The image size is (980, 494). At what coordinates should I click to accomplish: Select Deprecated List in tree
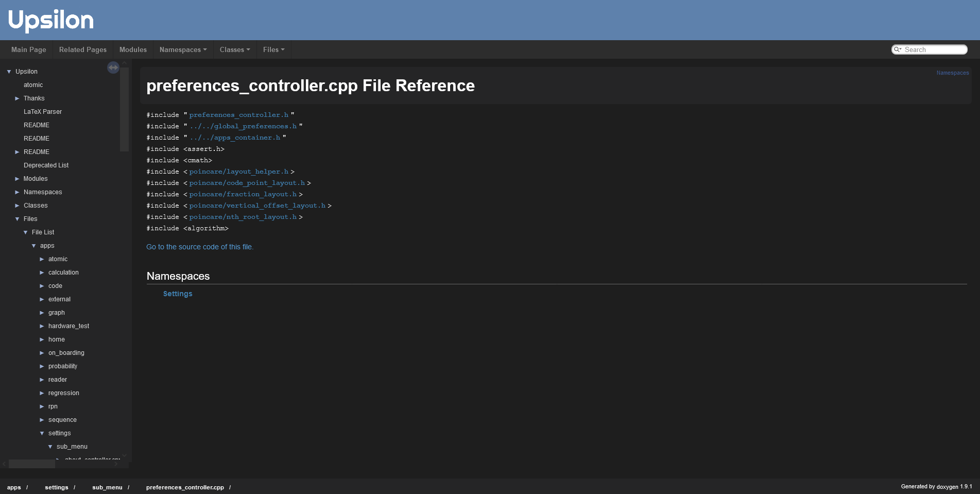pyautogui.click(x=46, y=165)
